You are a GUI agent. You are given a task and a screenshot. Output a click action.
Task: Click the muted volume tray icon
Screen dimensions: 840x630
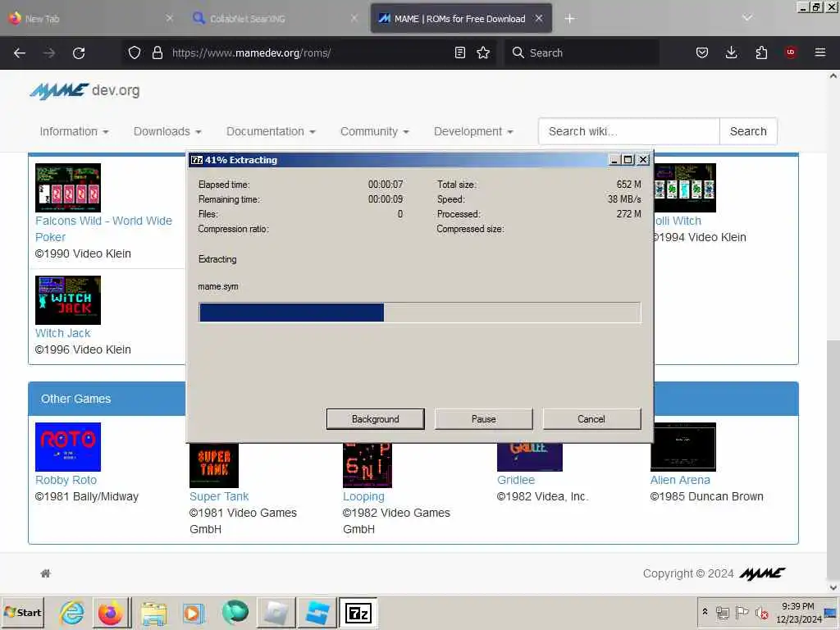tap(761, 612)
